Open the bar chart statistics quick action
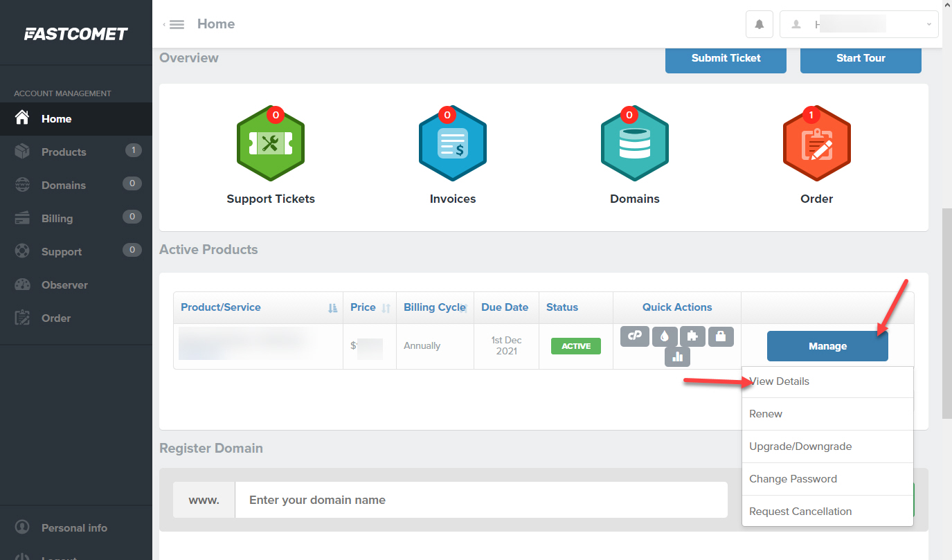The height and width of the screenshot is (560, 952). pyautogui.click(x=677, y=357)
